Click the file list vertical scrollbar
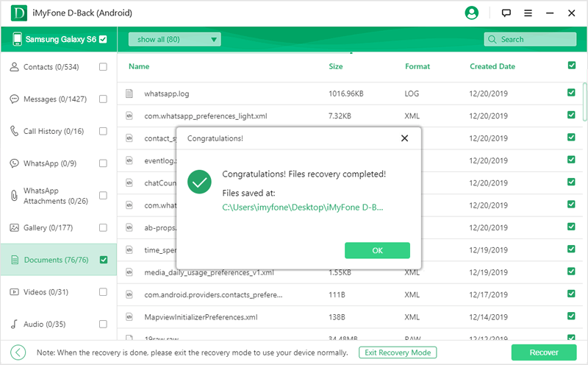This screenshot has width=588, height=365. point(584,102)
